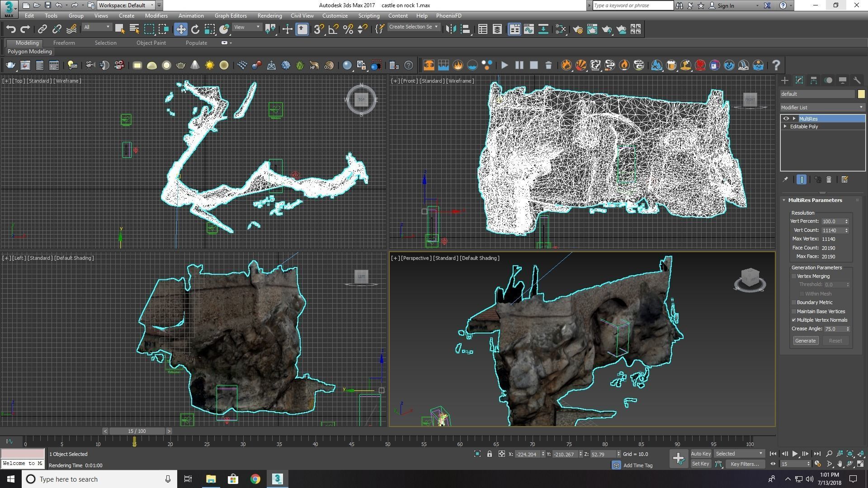
Task: Open the Rendering menu
Action: click(269, 16)
